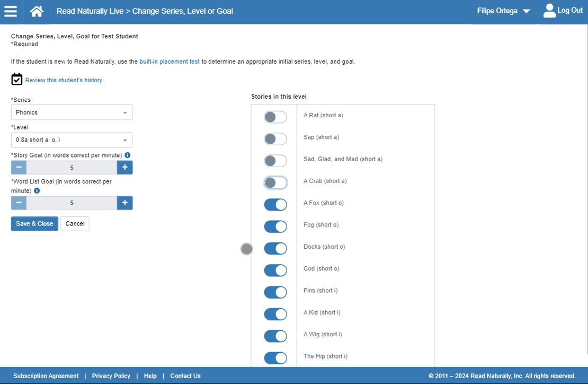Go to the home page icon
This screenshot has height=384, width=588.
coord(37,11)
